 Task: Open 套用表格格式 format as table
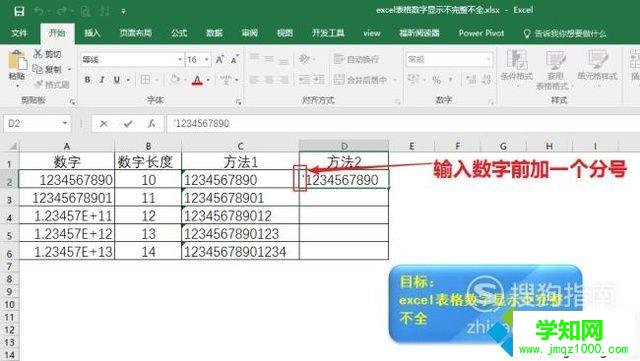[x=555, y=69]
